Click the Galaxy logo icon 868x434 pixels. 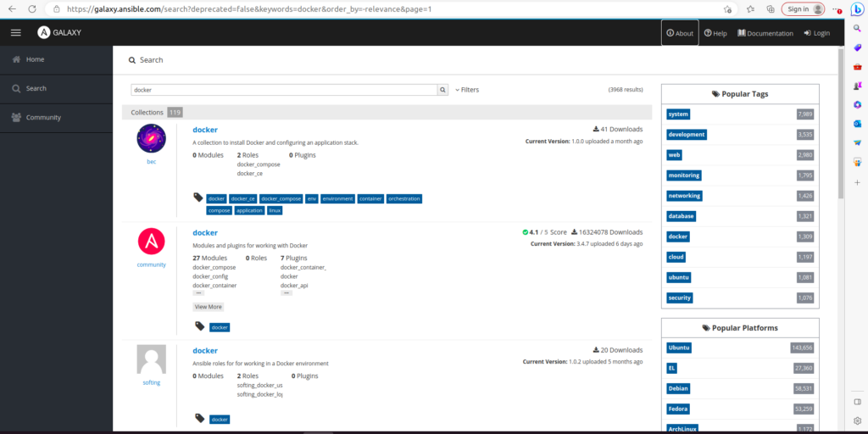[x=44, y=32]
